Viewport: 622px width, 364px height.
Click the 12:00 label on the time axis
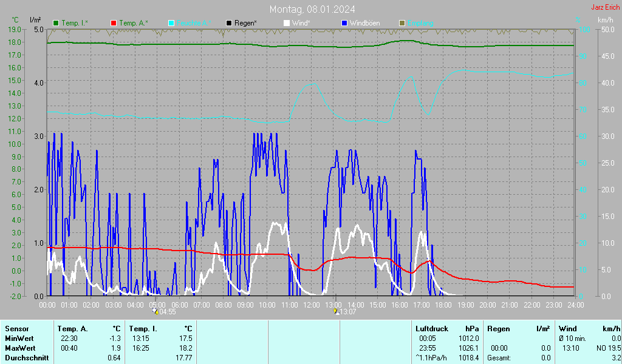click(312, 305)
